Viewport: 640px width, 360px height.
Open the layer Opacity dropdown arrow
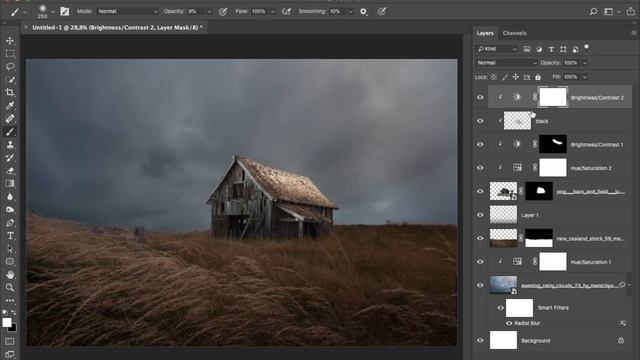(585, 63)
